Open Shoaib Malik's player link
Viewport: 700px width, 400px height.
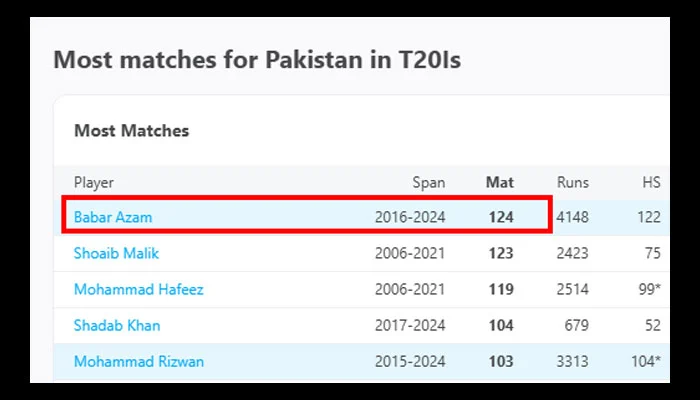tap(116, 253)
